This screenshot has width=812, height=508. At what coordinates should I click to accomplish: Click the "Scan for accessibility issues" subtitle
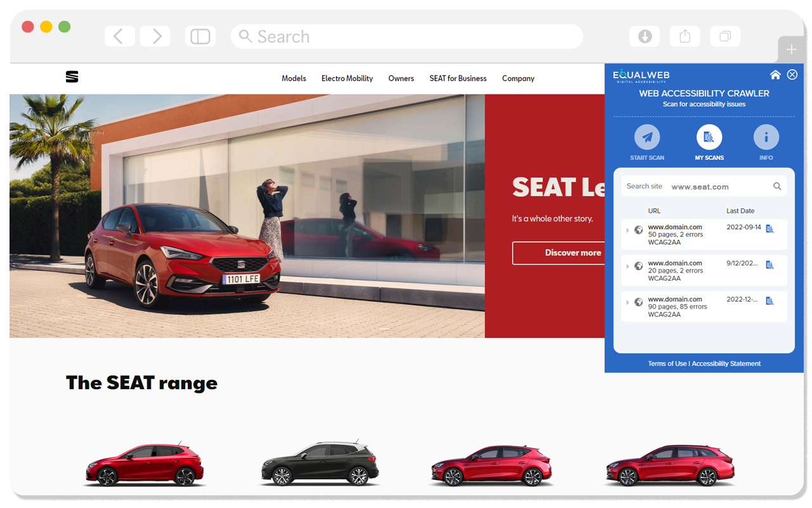coord(704,104)
